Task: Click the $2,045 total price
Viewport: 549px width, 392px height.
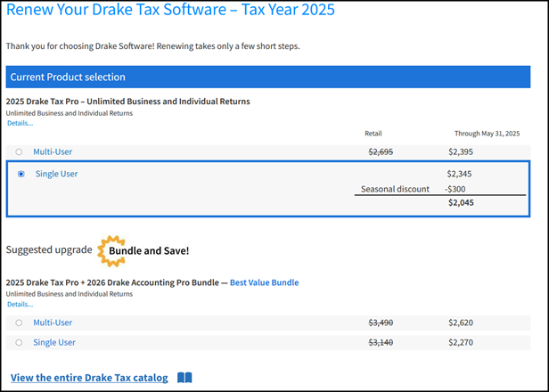Action: click(x=461, y=203)
